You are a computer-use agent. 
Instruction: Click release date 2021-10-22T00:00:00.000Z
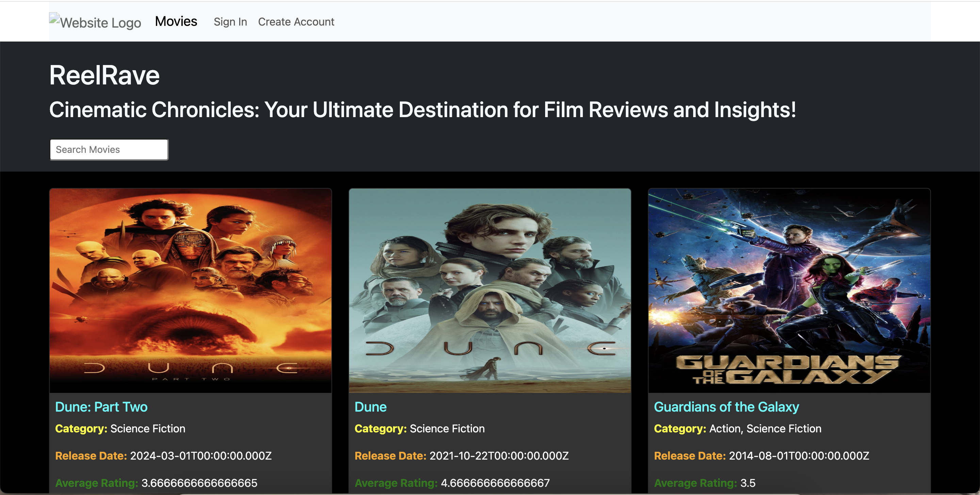pos(499,456)
